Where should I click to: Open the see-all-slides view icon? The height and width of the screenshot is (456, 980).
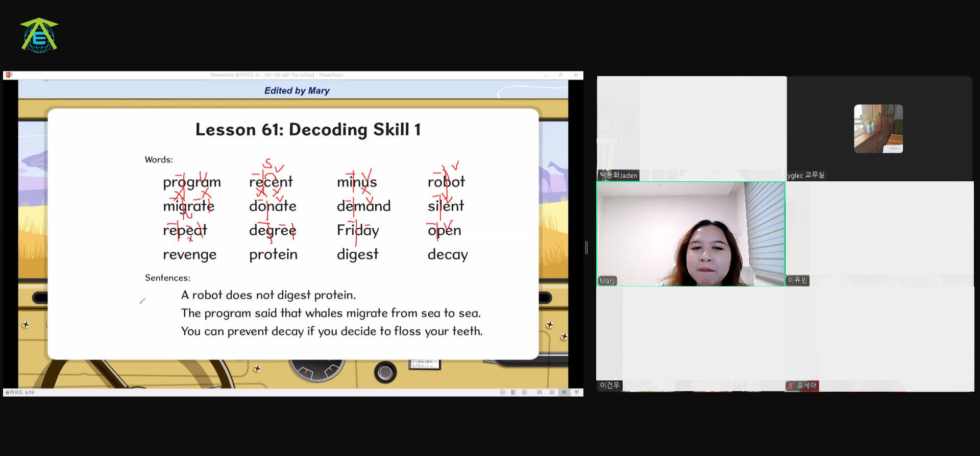[513, 392]
